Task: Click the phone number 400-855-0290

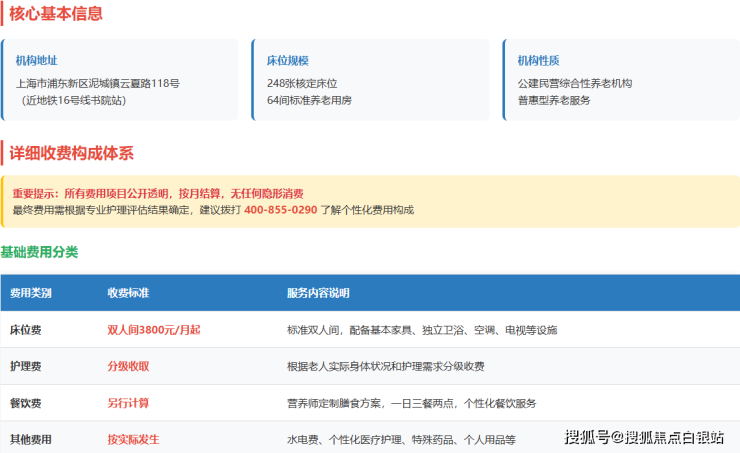Action: tap(280, 210)
